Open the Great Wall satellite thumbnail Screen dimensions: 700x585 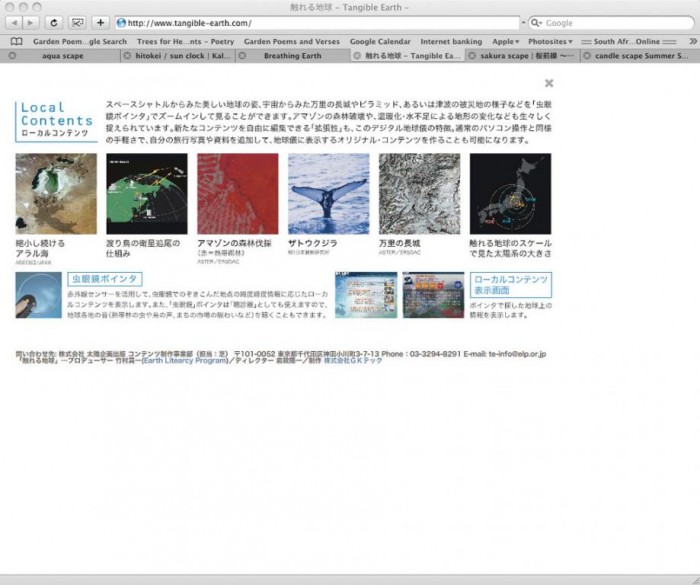[419, 194]
